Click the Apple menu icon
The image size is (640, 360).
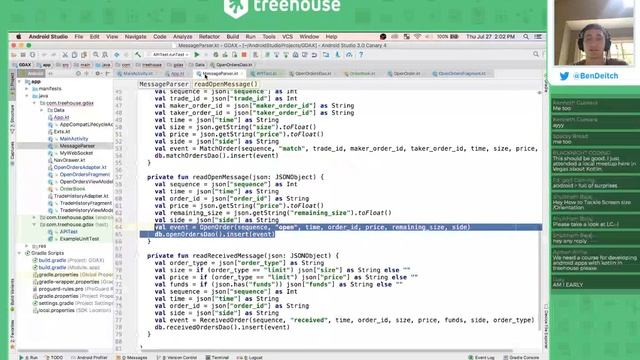18,37
